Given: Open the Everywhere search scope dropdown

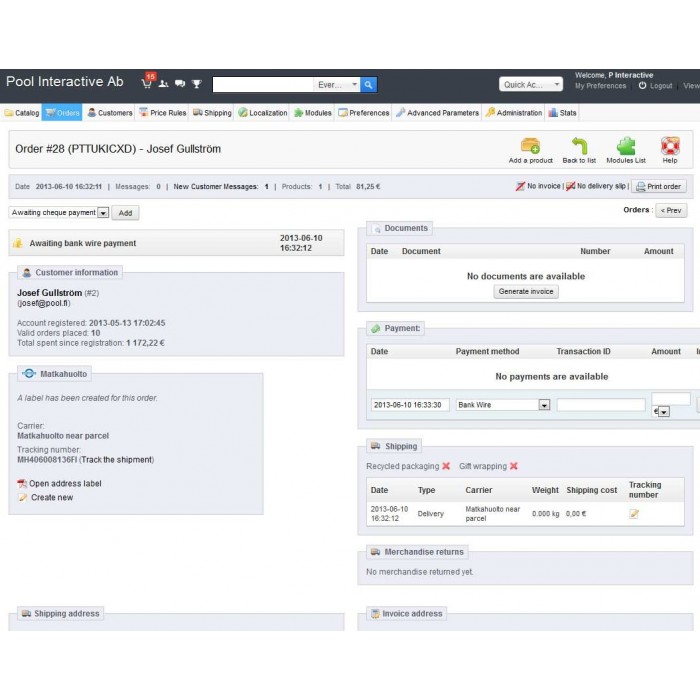Looking at the screenshot, I should 337,84.
